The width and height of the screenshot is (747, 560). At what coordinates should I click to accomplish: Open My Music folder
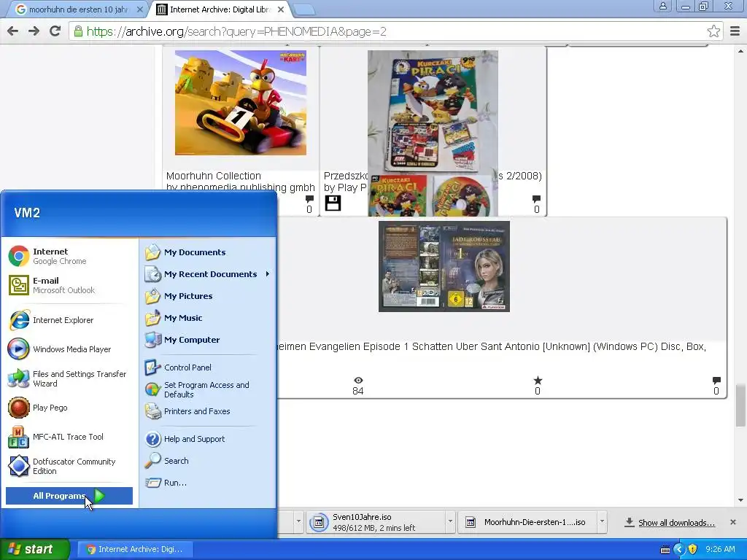coord(208,318)
